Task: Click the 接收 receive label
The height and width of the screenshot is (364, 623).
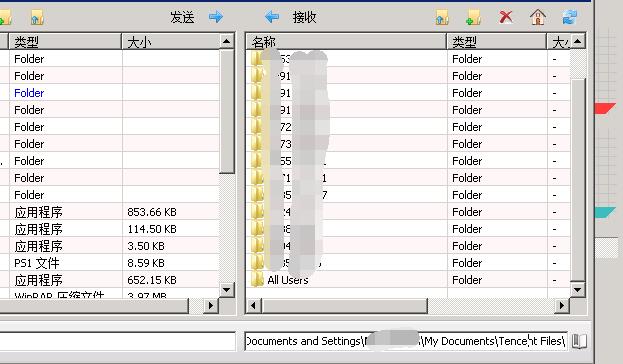Action: coord(304,17)
